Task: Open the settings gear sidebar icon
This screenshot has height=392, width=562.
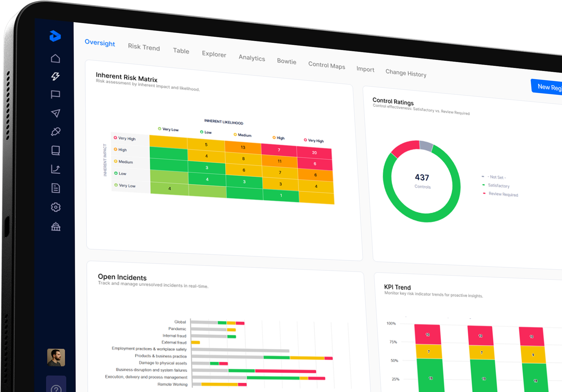Action: (56, 207)
